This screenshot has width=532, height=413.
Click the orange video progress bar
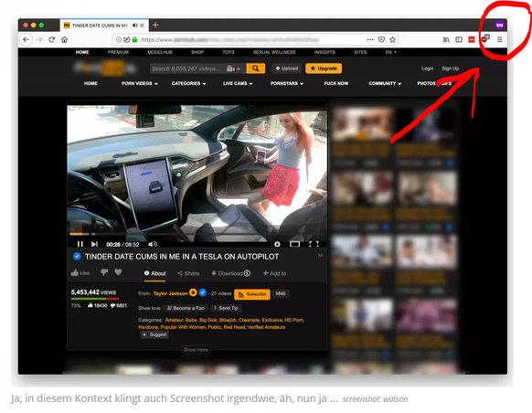pyautogui.click(x=77, y=234)
